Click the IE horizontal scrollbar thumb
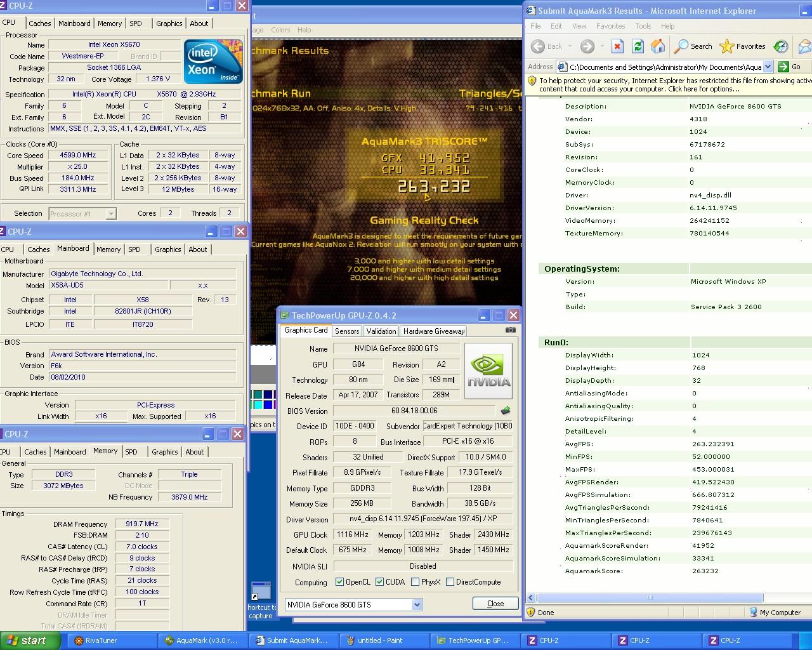Viewport: 812px width, 650px height. point(650,597)
